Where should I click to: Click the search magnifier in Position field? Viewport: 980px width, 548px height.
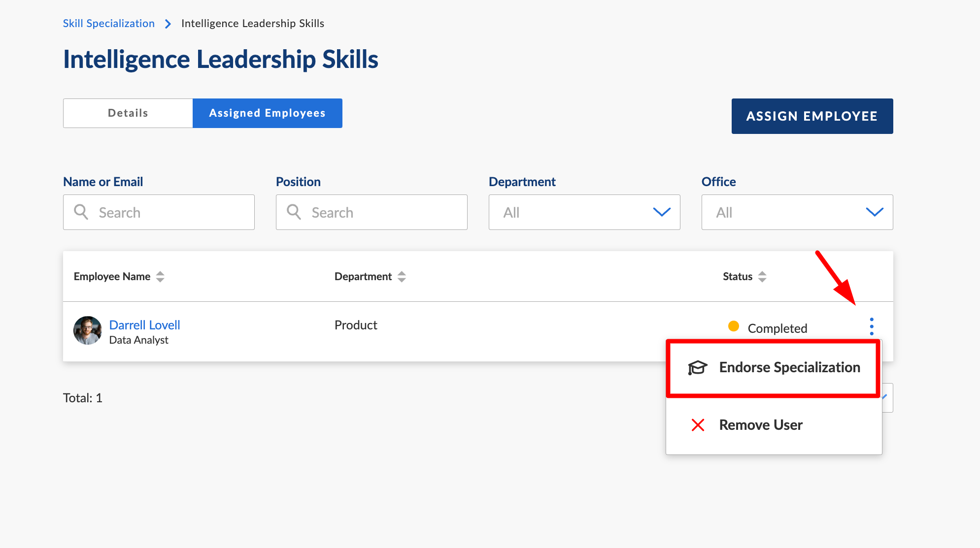coord(294,212)
